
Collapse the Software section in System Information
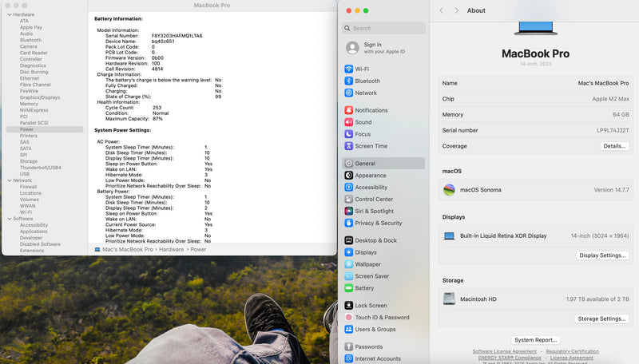point(10,219)
